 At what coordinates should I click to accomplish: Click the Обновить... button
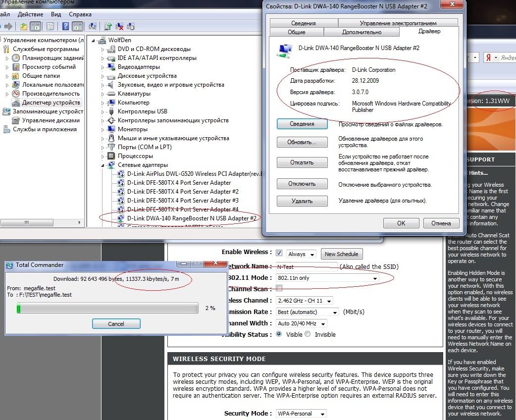302,142
